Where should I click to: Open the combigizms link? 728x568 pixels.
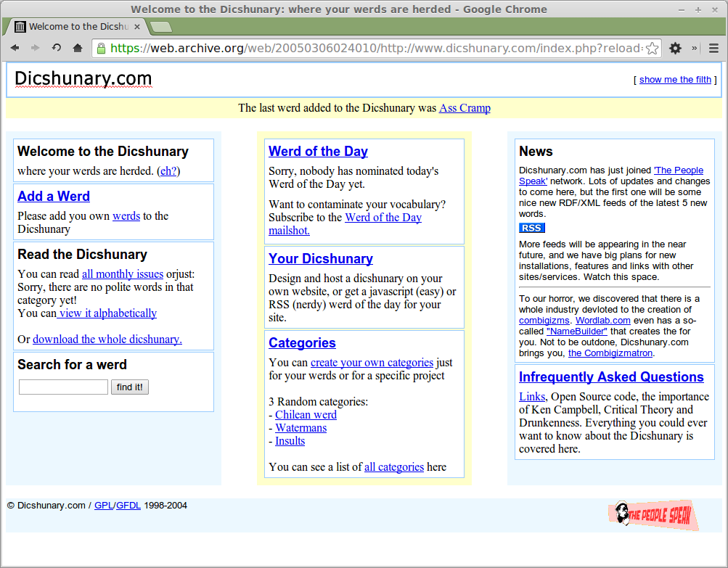click(544, 320)
